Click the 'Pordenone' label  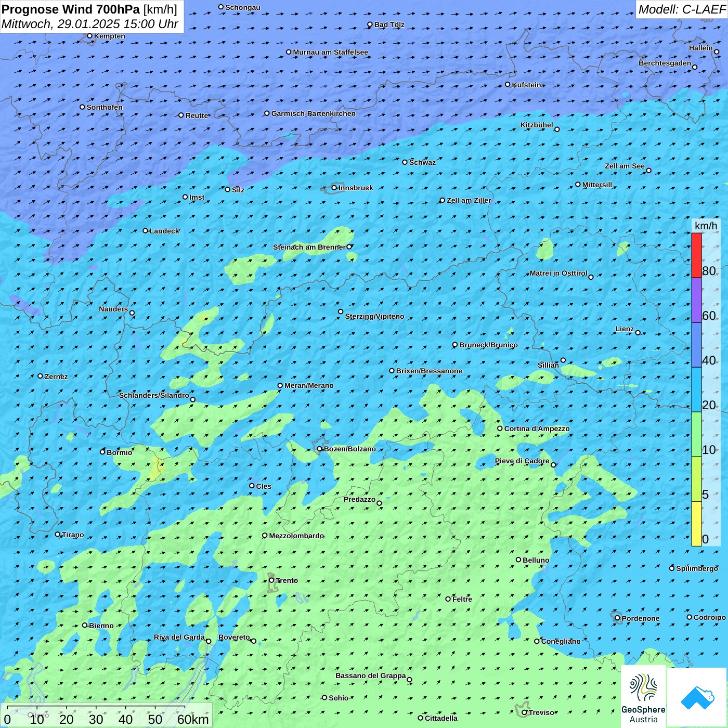640,618
